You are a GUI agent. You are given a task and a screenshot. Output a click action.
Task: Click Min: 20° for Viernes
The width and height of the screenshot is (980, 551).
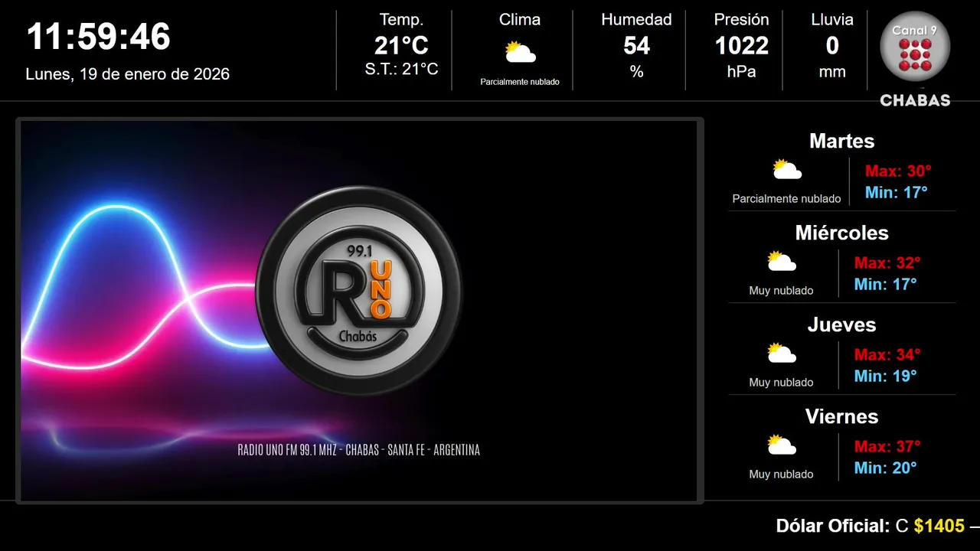tap(886, 468)
